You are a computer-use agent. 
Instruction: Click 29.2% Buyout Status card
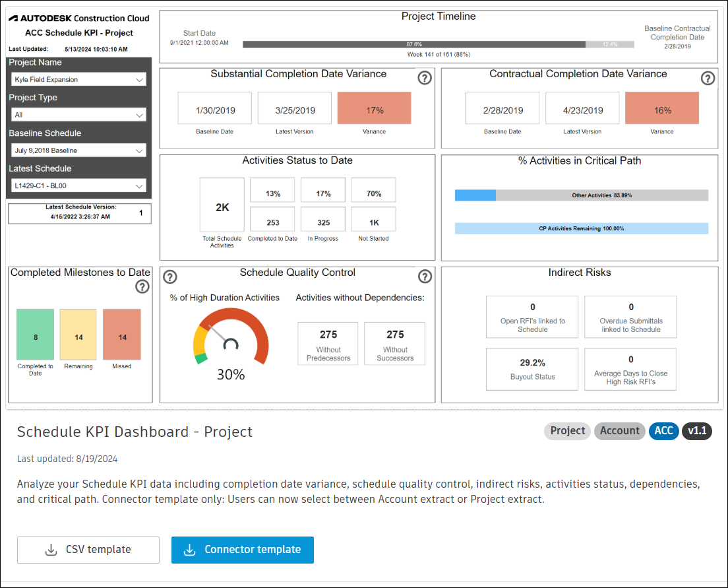coord(532,369)
